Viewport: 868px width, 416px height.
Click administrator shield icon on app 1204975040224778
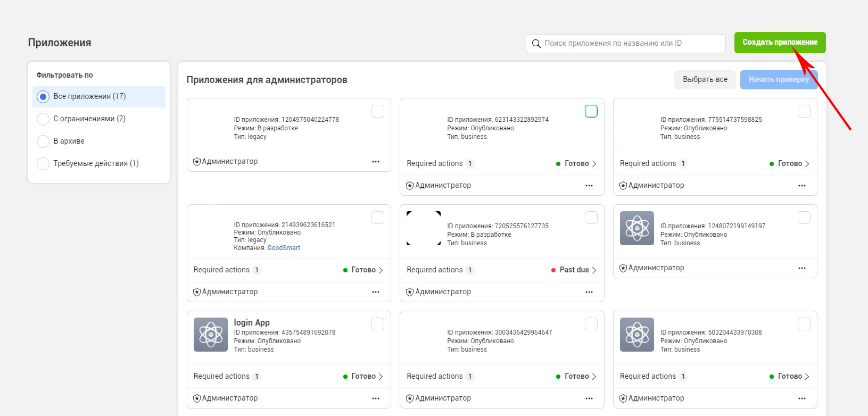197,162
